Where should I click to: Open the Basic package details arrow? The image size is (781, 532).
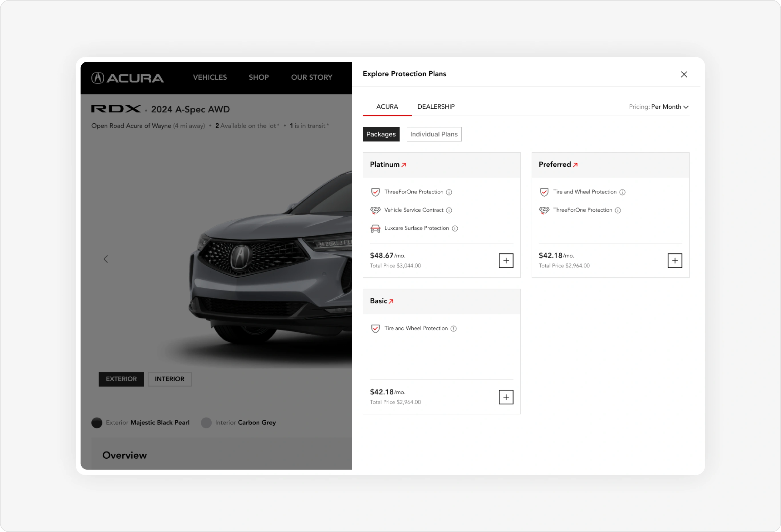pos(391,301)
